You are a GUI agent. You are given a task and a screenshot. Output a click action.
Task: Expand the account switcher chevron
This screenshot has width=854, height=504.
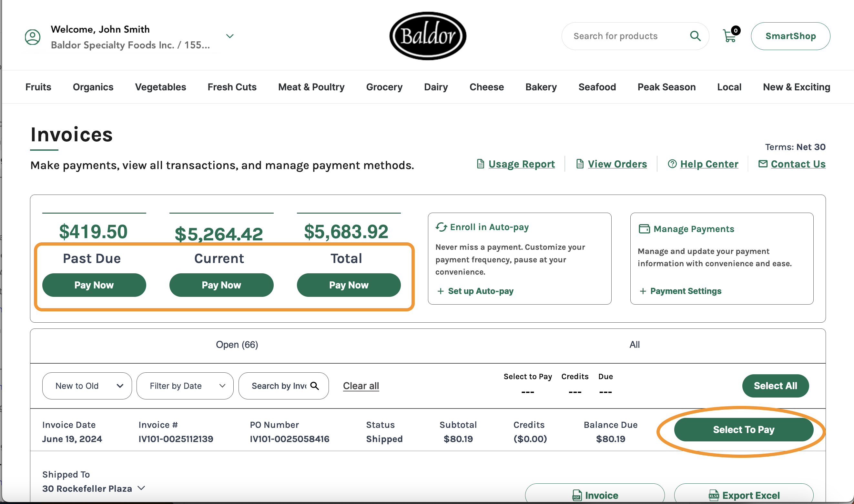pos(230,36)
